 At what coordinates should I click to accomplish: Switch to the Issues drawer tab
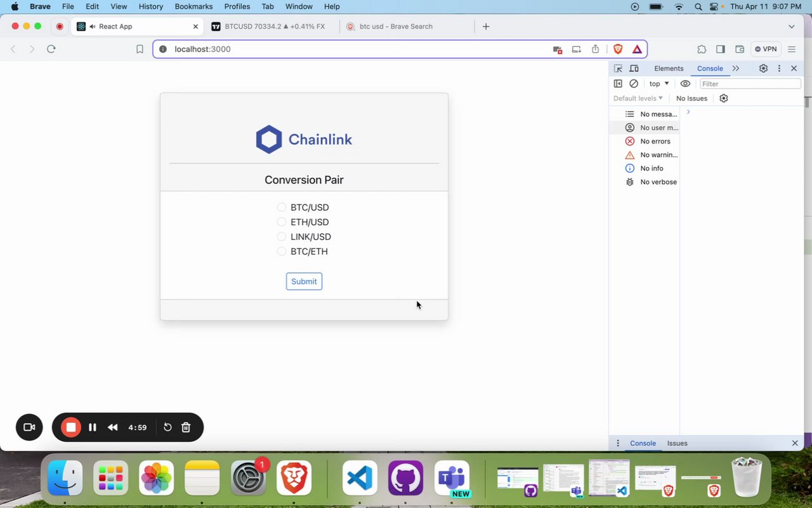(677, 443)
